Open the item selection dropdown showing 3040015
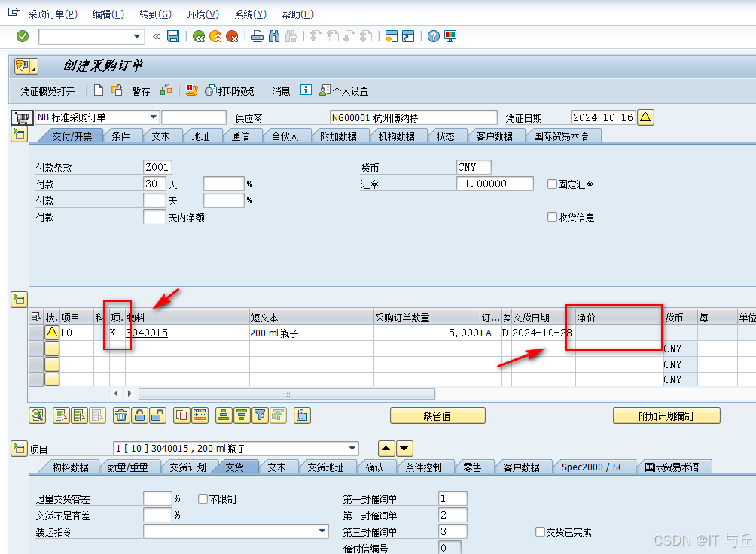The width and height of the screenshot is (756, 554). pyautogui.click(x=354, y=448)
